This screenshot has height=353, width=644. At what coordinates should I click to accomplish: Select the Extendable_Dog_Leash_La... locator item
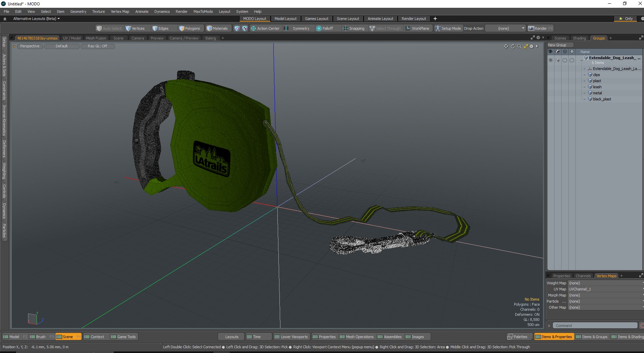pos(617,69)
